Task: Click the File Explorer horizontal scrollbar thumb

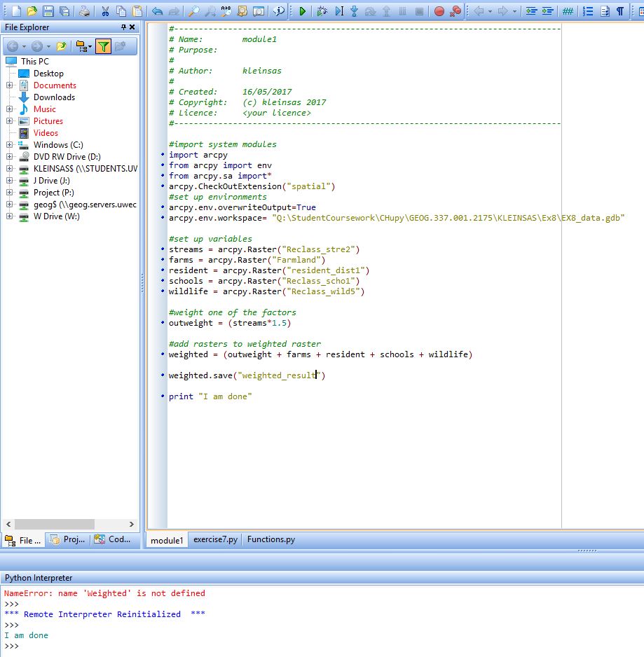Action: [55, 524]
